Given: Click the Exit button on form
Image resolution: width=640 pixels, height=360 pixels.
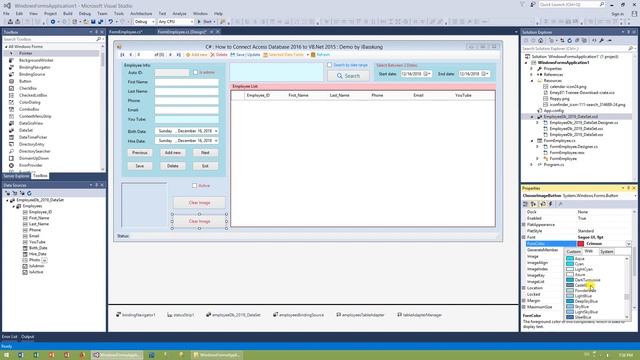Looking at the screenshot, I should pos(205,166).
